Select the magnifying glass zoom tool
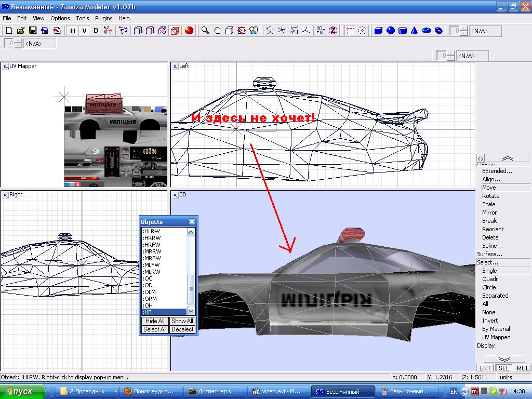This screenshot has height=399, width=532. (x=205, y=31)
